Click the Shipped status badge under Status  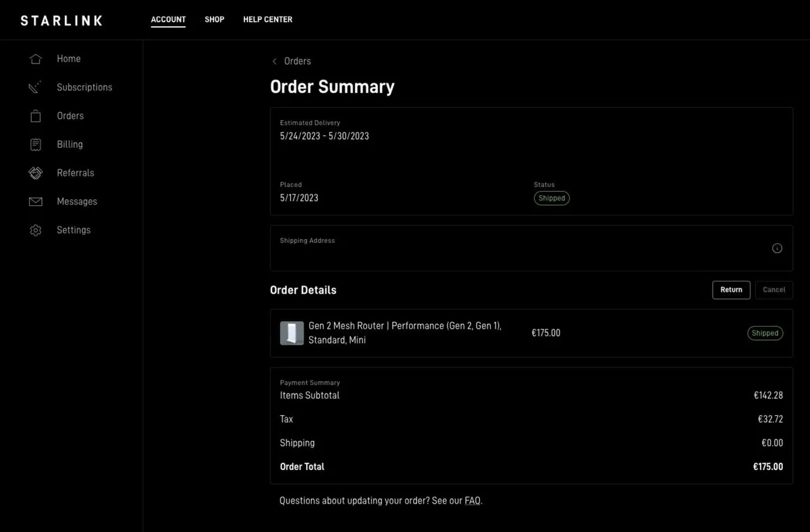(551, 198)
